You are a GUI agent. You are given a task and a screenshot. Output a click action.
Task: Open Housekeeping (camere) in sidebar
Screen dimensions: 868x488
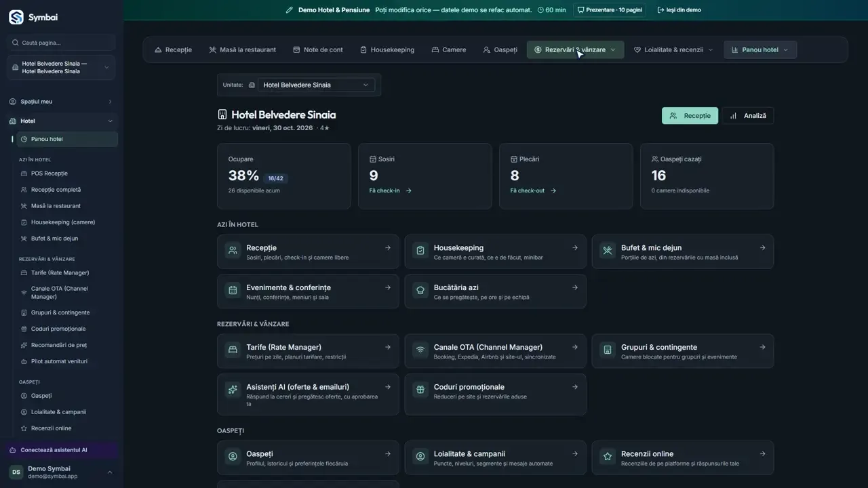[x=66, y=222]
